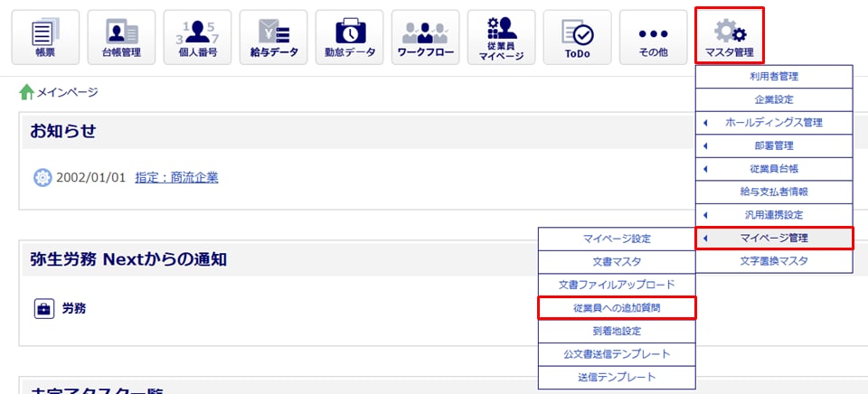Click the 指定：商流企業 link
Image resolution: width=868 pixels, height=394 pixels.
pos(176,177)
